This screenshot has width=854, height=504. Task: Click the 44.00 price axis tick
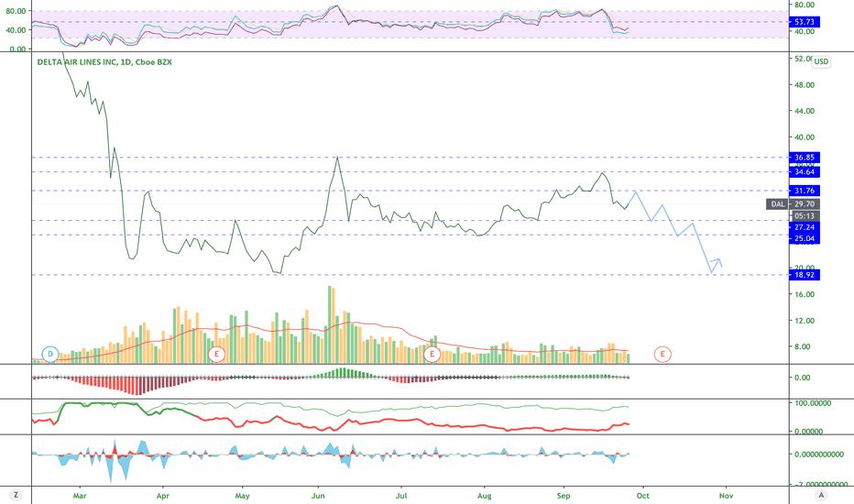[x=805, y=111]
